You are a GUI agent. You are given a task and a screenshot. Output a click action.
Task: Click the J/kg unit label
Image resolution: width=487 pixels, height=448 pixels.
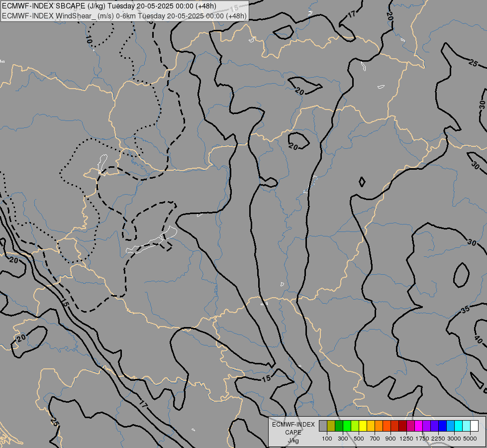pyautogui.click(x=293, y=441)
